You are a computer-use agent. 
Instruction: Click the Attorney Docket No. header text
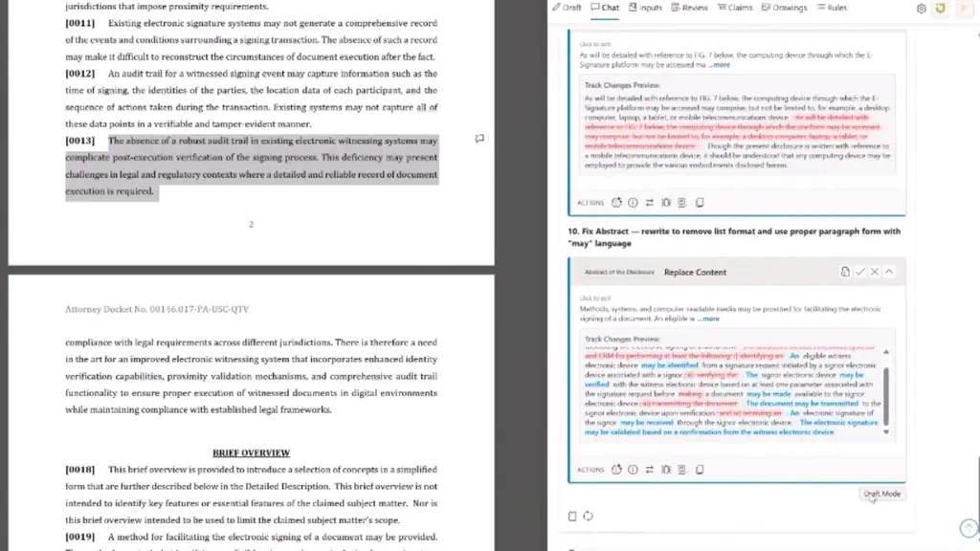(x=157, y=309)
